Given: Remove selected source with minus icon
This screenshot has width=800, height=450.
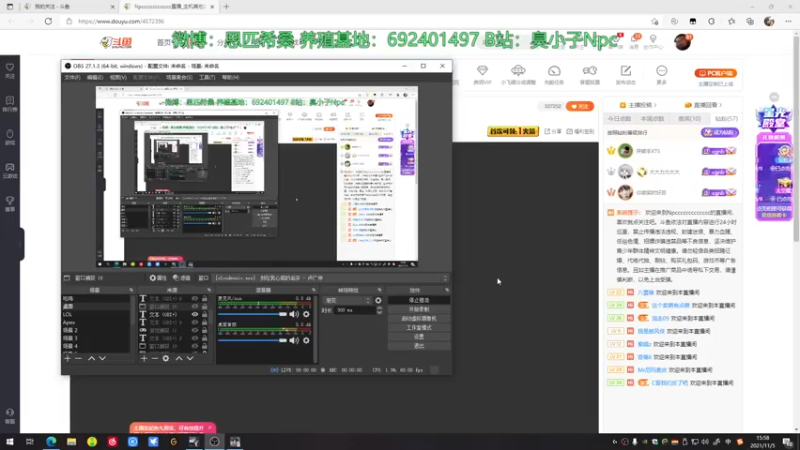Looking at the screenshot, I should pos(155,359).
